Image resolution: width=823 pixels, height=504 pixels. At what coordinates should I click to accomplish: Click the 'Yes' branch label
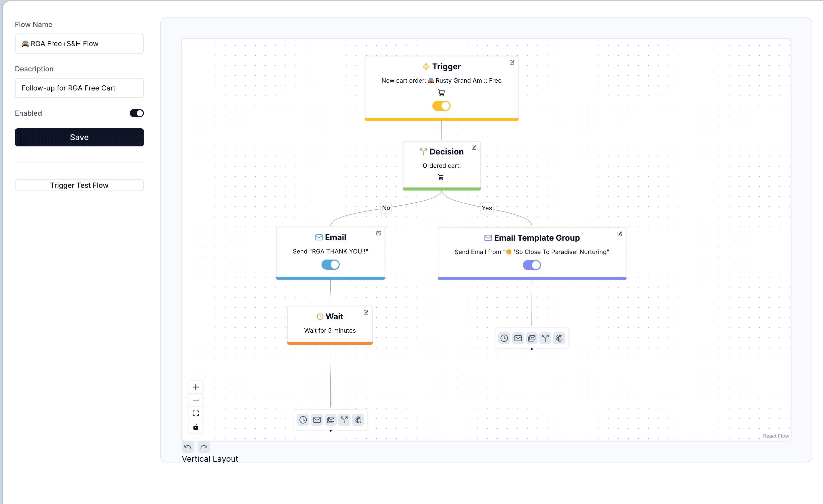tap(487, 208)
